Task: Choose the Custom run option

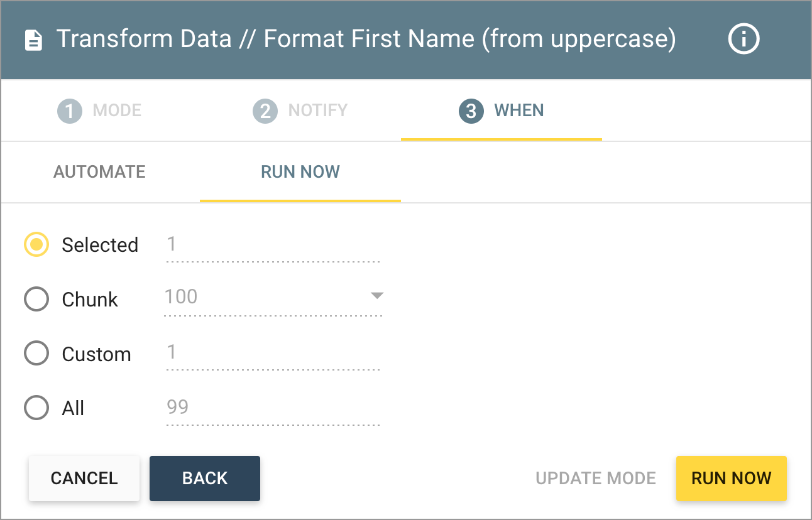Action: click(36, 353)
